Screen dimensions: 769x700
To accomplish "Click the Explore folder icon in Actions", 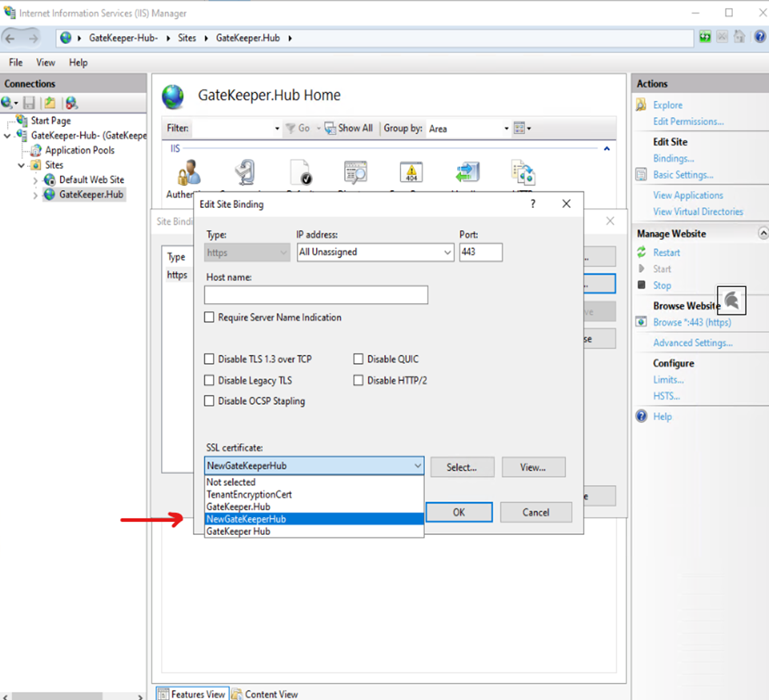I will [641, 104].
